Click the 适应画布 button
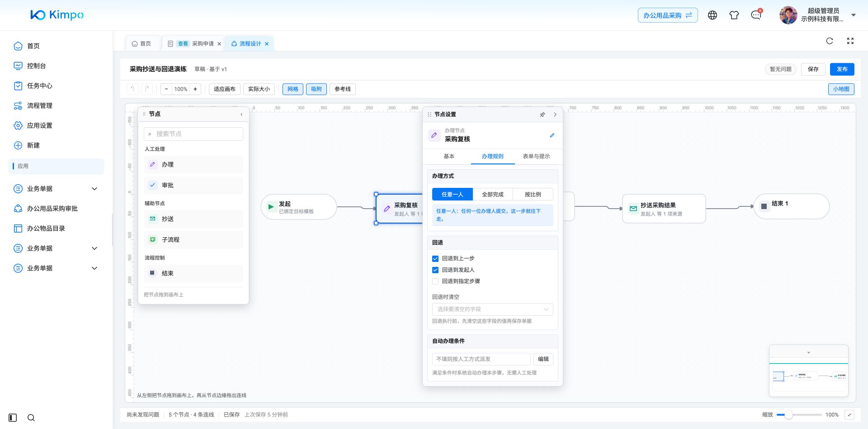Image resolution: width=868 pixels, height=429 pixels. coord(225,89)
